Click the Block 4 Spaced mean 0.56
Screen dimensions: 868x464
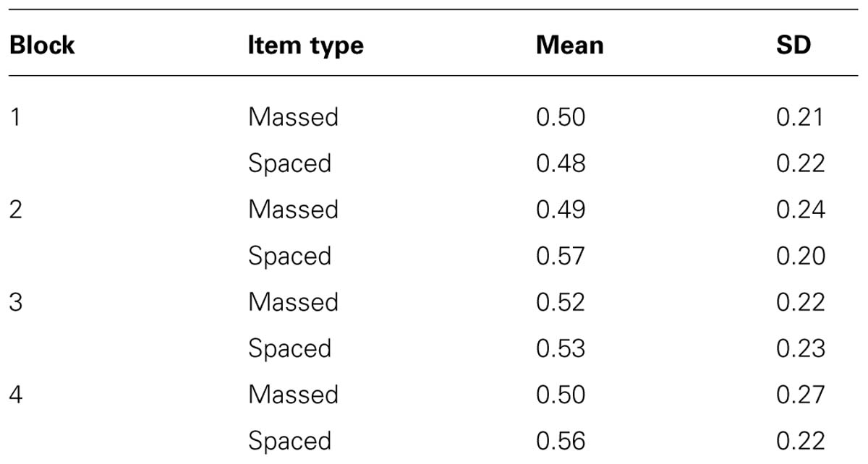(x=561, y=441)
